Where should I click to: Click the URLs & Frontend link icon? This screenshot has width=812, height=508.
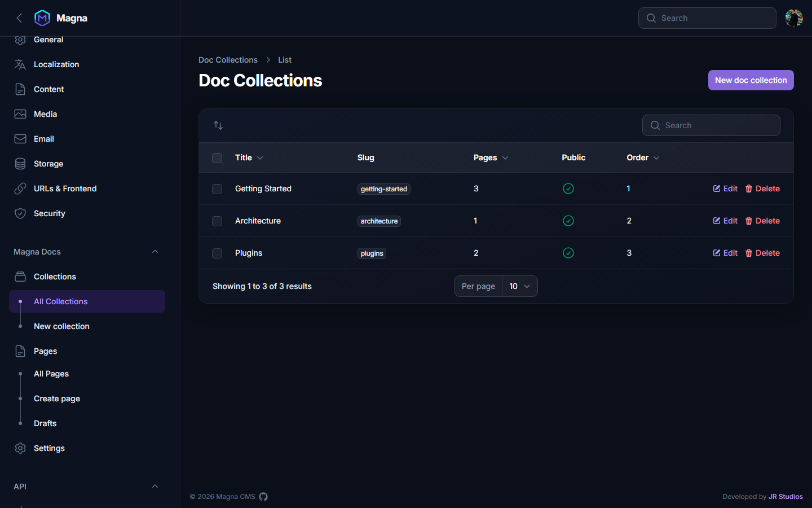coord(20,189)
